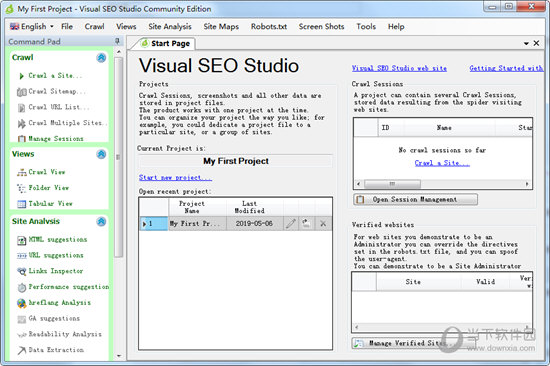Click the Crawl View tree icon
This screenshot has height=366, width=550.
coord(22,172)
